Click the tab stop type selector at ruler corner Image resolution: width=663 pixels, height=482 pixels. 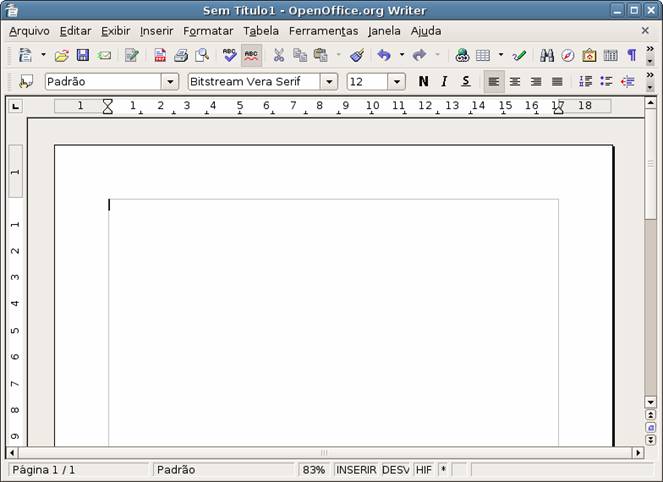coord(16,106)
